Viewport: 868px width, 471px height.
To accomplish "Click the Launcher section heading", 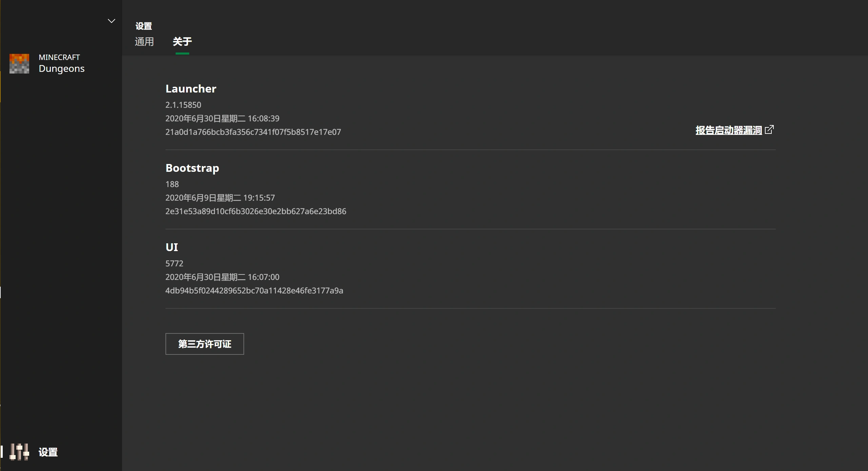I will pyautogui.click(x=191, y=89).
